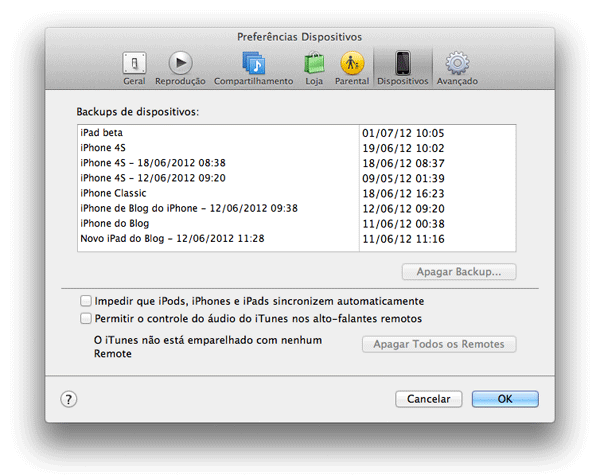Click the date 12/06/12 09:20

(403, 209)
